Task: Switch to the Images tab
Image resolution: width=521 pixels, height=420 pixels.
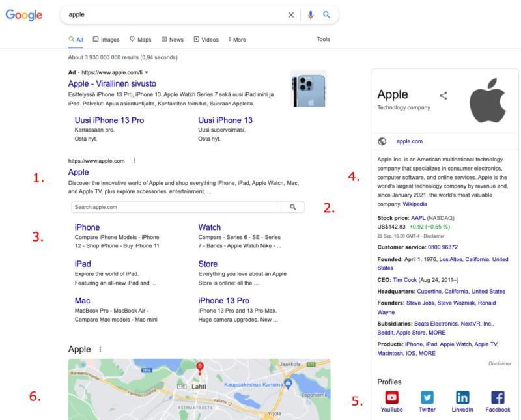Action: point(106,40)
